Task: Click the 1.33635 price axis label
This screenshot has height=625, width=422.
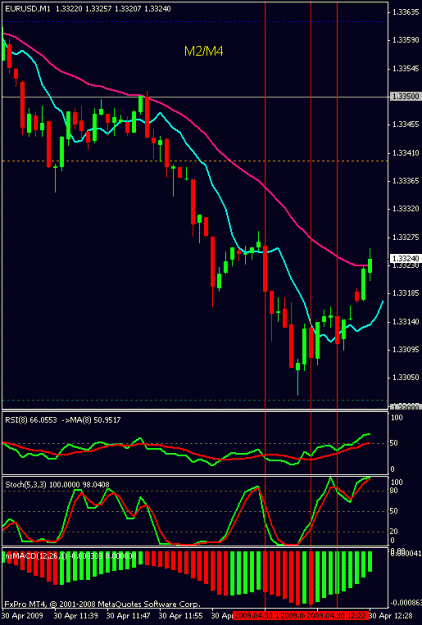Action: pos(405,12)
